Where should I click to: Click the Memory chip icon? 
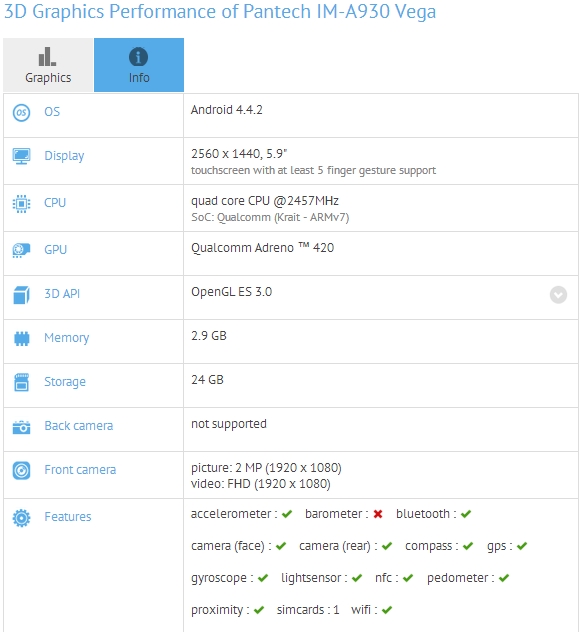(x=21, y=339)
